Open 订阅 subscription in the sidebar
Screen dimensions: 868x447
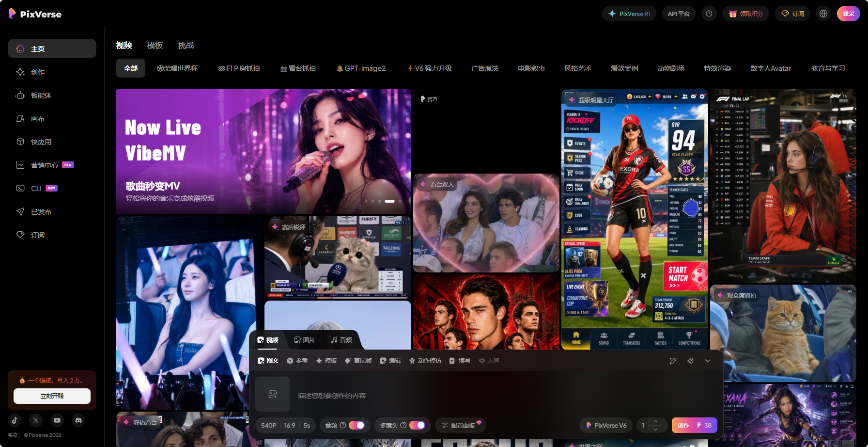(x=52, y=235)
